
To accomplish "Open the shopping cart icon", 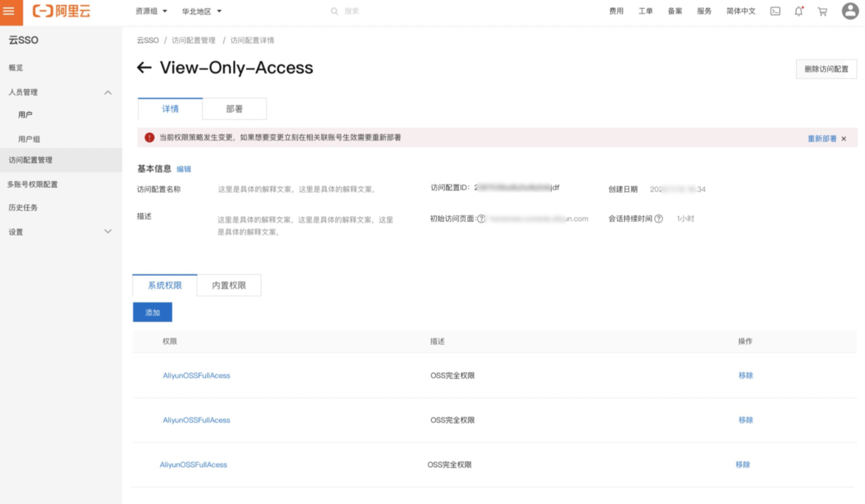I will (x=822, y=12).
